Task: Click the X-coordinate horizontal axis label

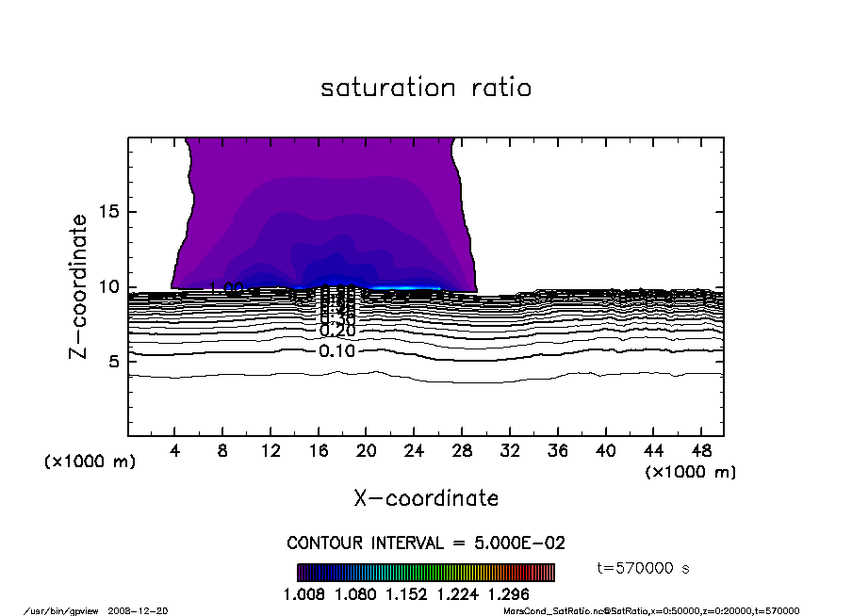Action: point(426,498)
